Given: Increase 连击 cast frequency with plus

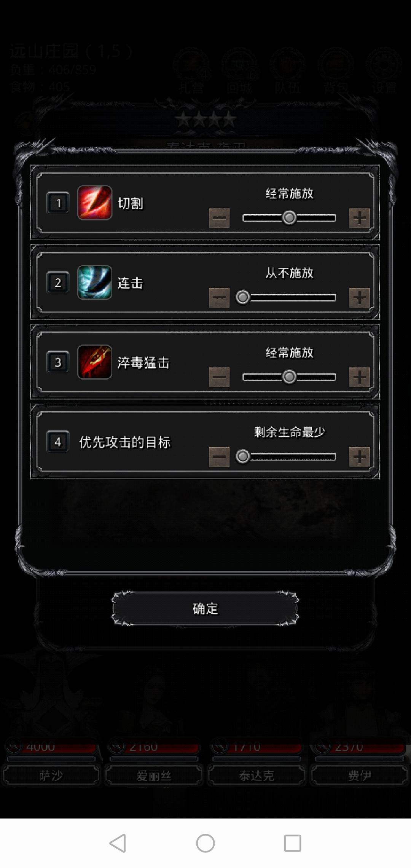Looking at the screenshot, I should 360,297.
